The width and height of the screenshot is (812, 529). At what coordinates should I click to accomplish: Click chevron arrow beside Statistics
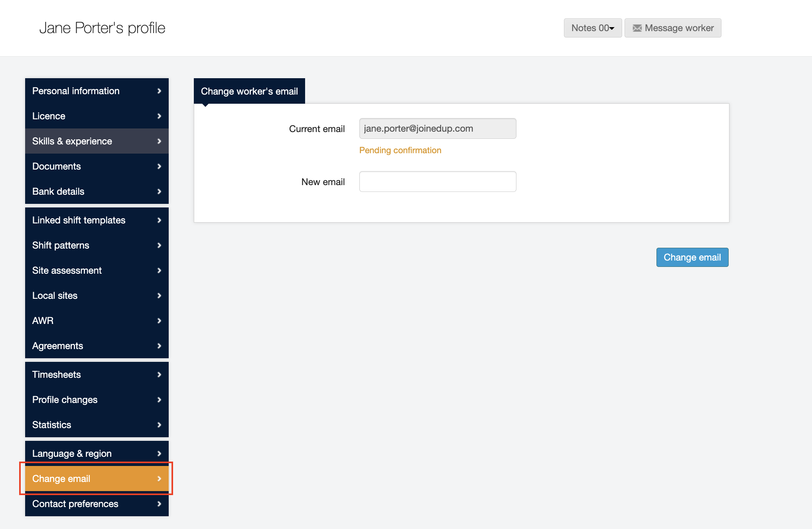159,425
